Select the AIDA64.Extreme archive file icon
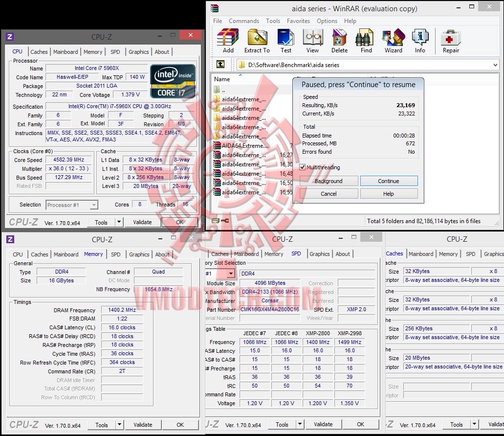504x436 pixels. click(217, 145)
